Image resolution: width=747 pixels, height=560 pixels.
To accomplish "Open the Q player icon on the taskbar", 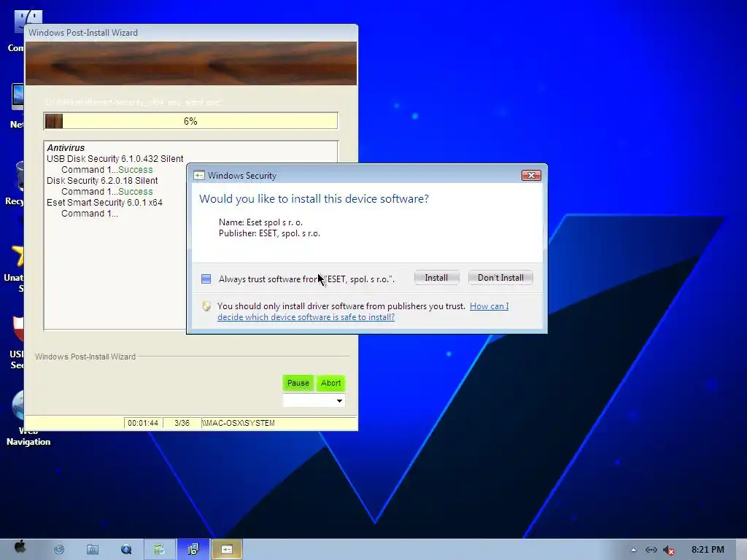I will [x=126, y=550].
